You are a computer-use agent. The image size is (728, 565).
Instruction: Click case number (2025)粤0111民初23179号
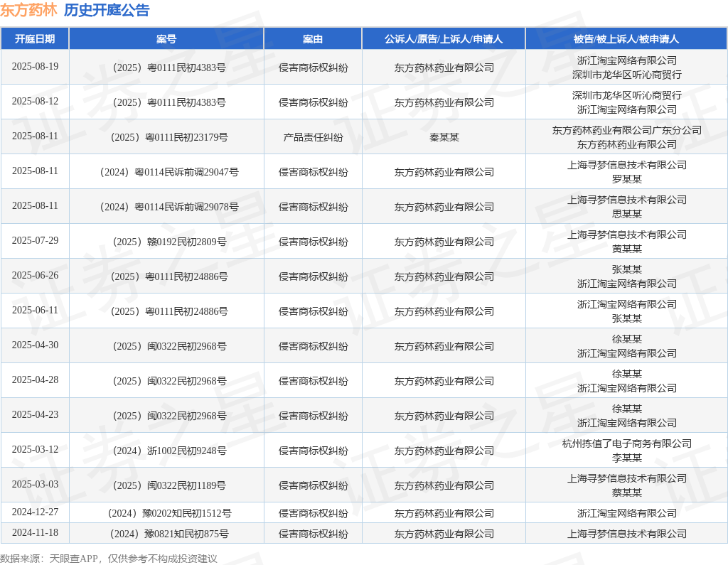point(169,137)
